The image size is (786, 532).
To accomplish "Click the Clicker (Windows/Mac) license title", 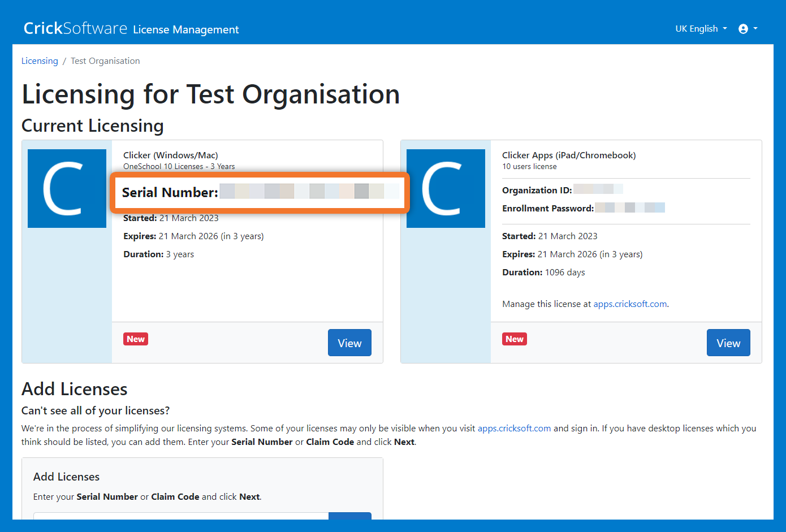I will click(x=171, y=155).
